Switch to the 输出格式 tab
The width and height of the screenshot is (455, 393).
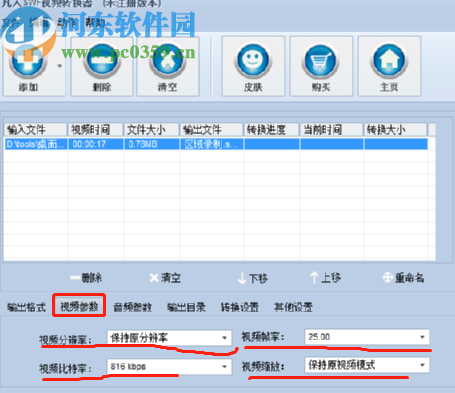tap(26, 307)
